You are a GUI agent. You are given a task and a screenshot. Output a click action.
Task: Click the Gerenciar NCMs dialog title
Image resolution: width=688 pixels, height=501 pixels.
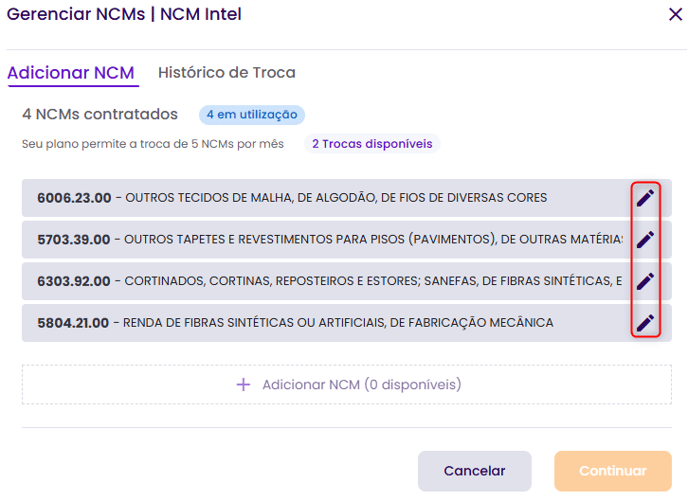pos(124,14)
